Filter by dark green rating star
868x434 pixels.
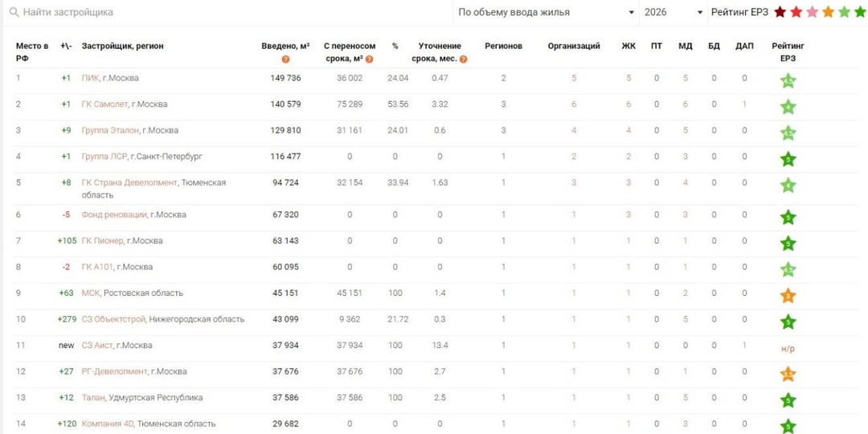coord(860,12)
